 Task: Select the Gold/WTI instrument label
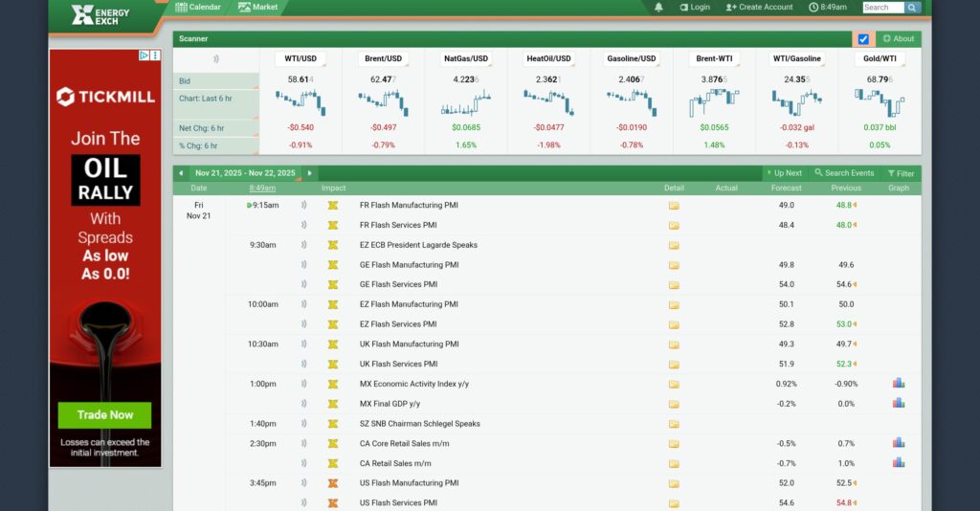click(880, 58)
